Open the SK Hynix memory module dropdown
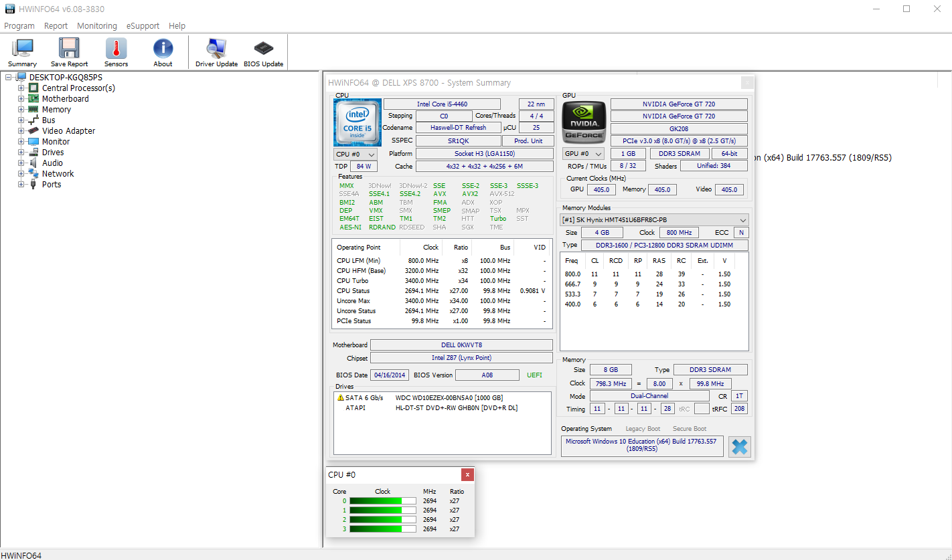 (x=655, y=220)
